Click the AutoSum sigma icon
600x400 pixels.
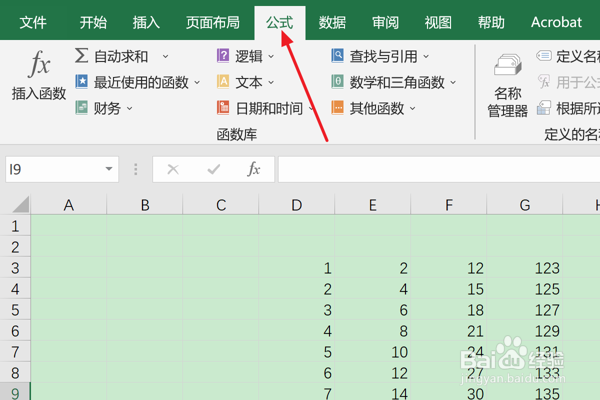(x=81, y=56)
